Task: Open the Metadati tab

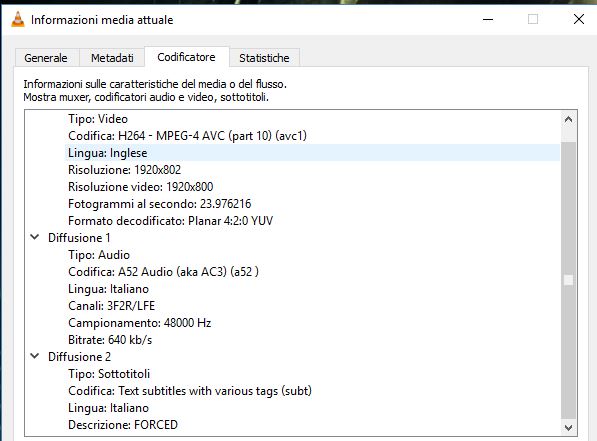Action: tap(112, 58)
